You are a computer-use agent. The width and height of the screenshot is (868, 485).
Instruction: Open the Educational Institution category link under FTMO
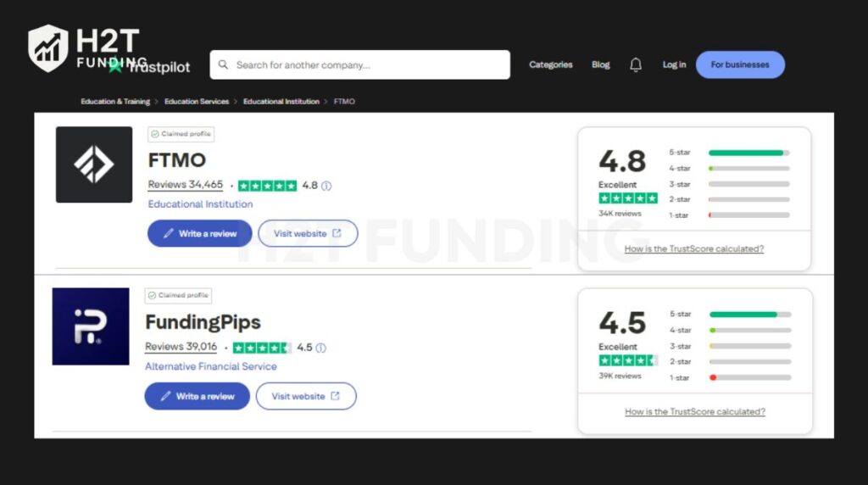[x=200, y=204]
